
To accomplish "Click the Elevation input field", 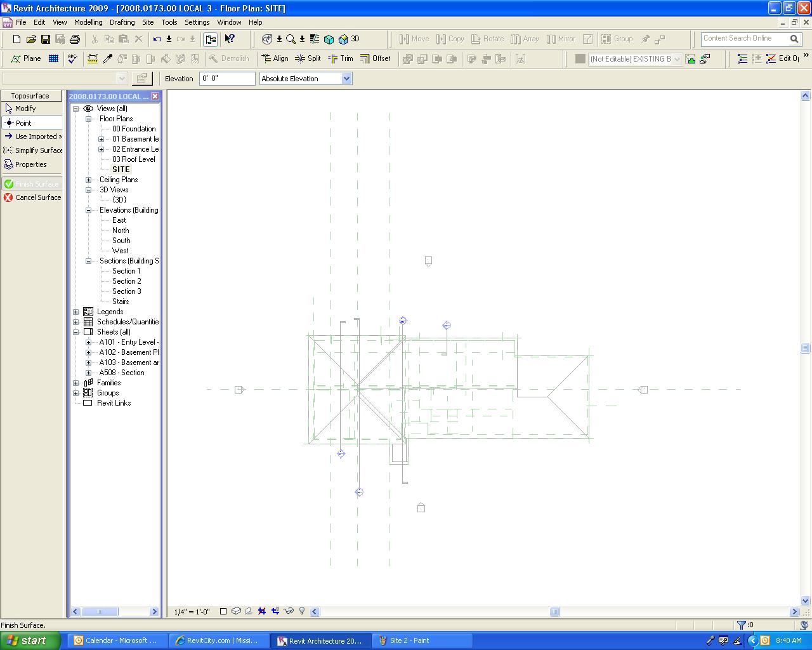I will (226, 79).
